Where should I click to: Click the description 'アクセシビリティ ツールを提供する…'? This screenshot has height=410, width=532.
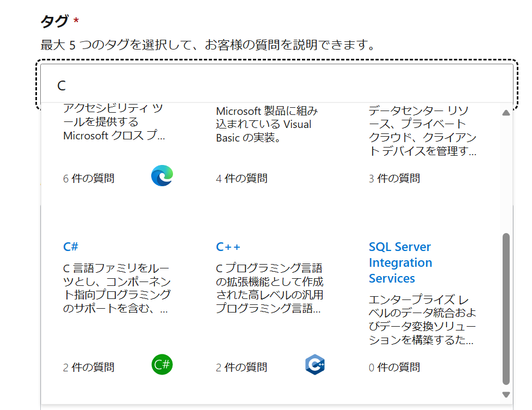(x=114, y=122)
